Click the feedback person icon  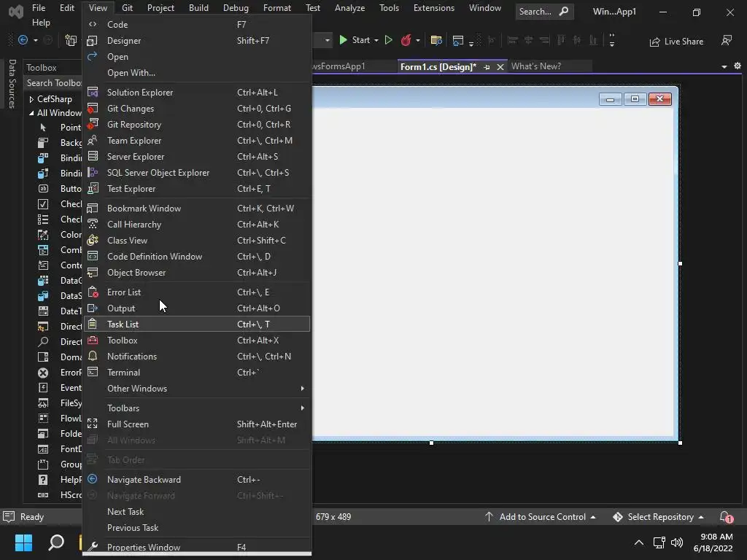pyautogui.click(x=727, y=41)
